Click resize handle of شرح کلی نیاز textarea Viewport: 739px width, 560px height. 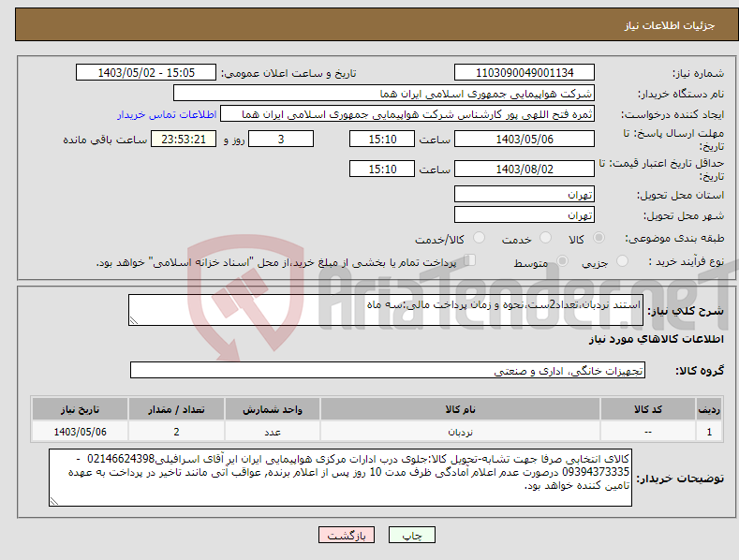pos(134,320)
